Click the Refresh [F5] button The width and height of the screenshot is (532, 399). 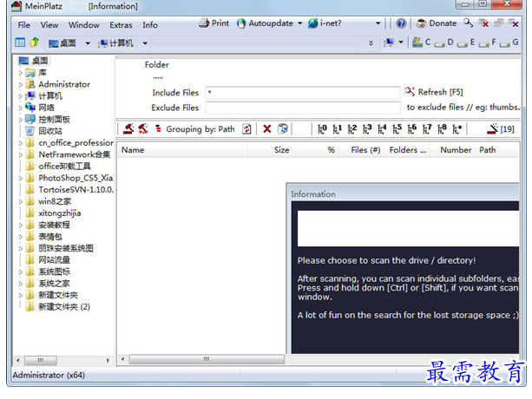coord(434,92)
